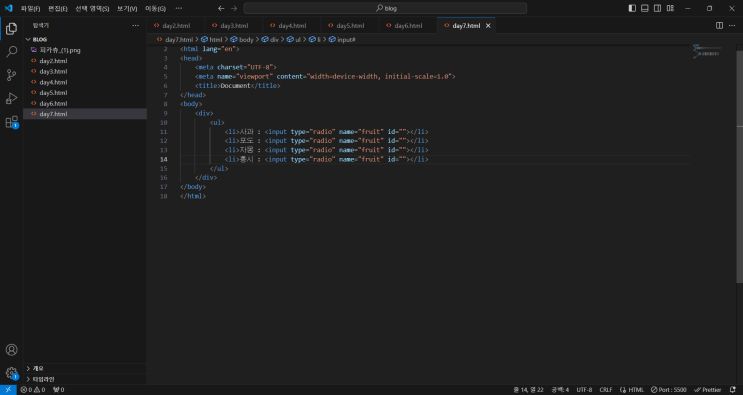Open the 보기(V) menu

127,9
